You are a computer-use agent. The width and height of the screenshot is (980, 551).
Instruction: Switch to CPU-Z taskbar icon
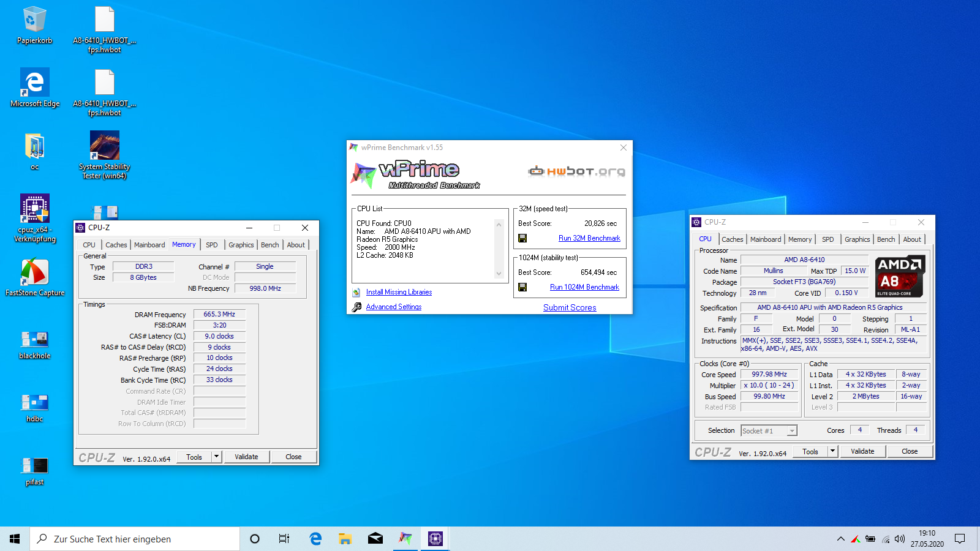(x=435, y=539)
